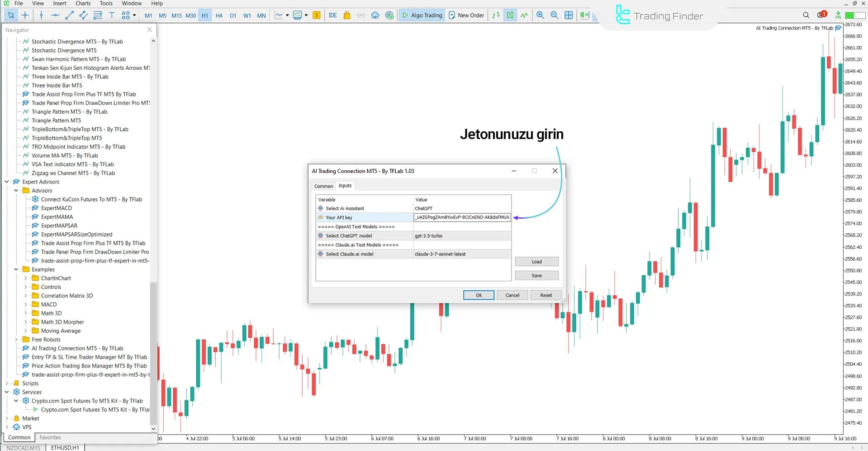868x451 pixels.
Task: Open the Charts menu
Action: [82, 3]
